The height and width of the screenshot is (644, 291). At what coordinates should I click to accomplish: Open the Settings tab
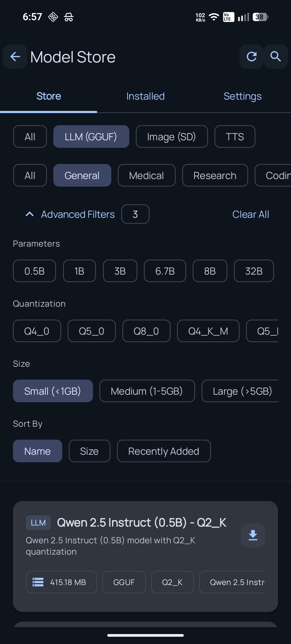pos(242,96)
